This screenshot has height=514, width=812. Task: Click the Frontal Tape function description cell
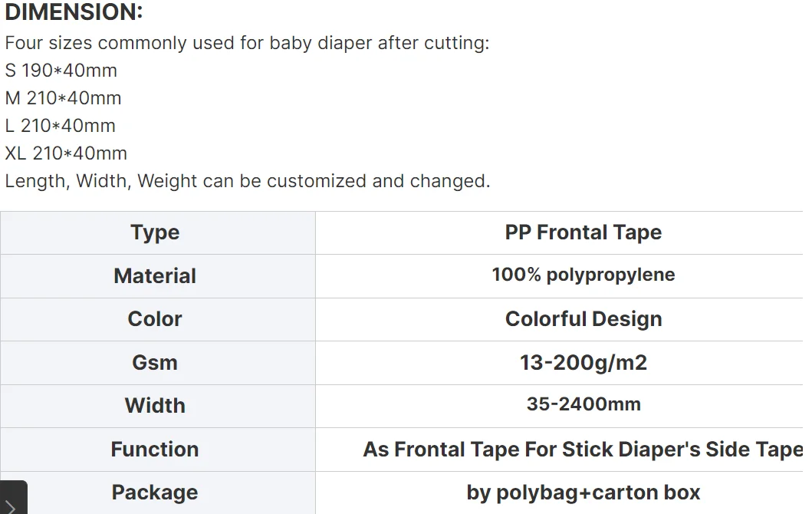point(583,450)
